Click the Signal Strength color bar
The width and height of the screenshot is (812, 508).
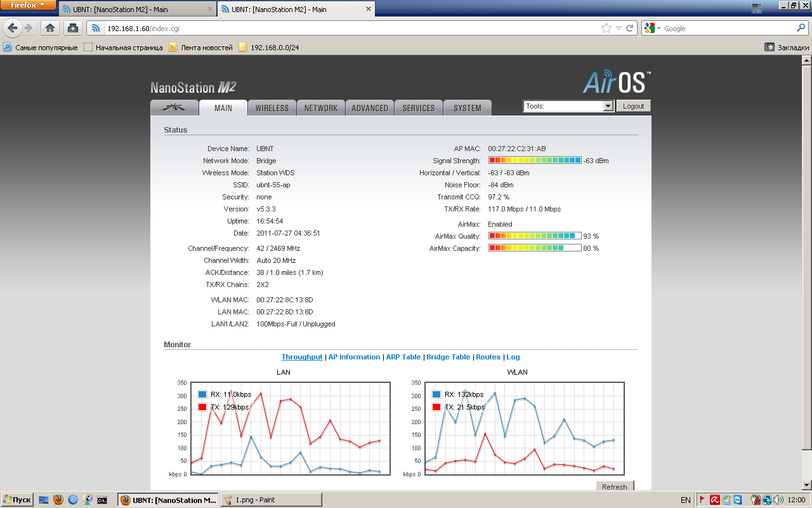point(535,161)
